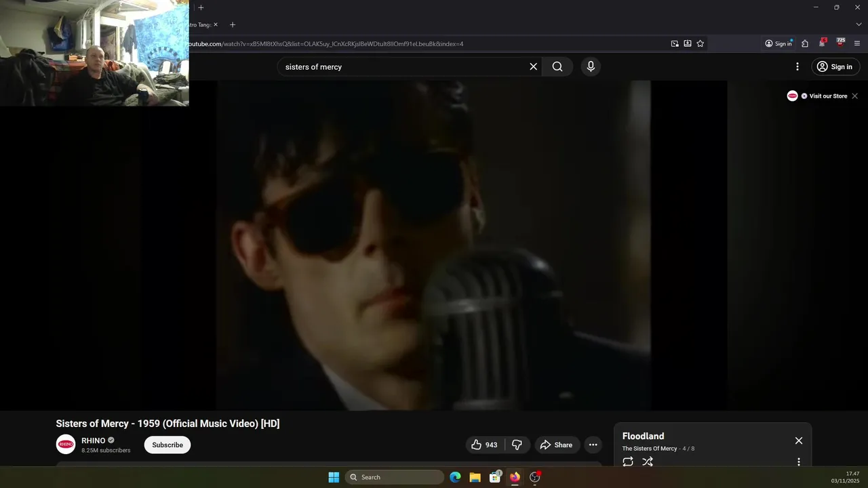Open Floodland playlist options three-dot menu

pos(799,462)
